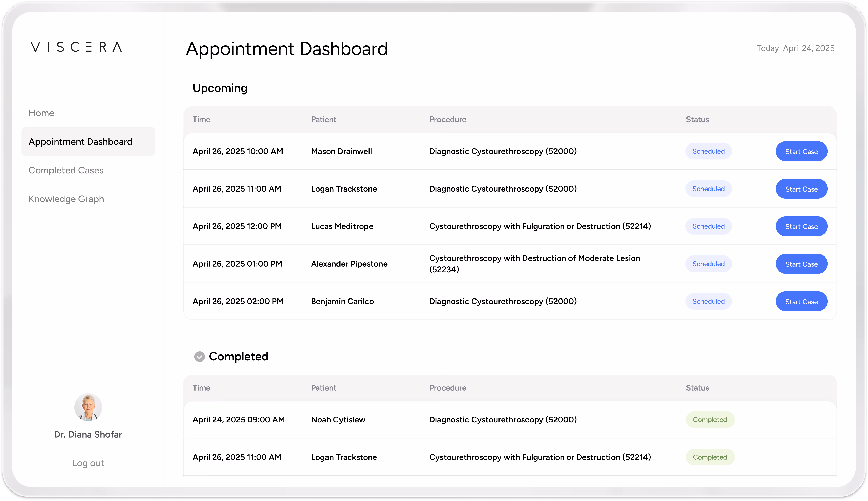Go to Completed Cases
This screenshot has width=868, height=501.
tap(66, 170)
